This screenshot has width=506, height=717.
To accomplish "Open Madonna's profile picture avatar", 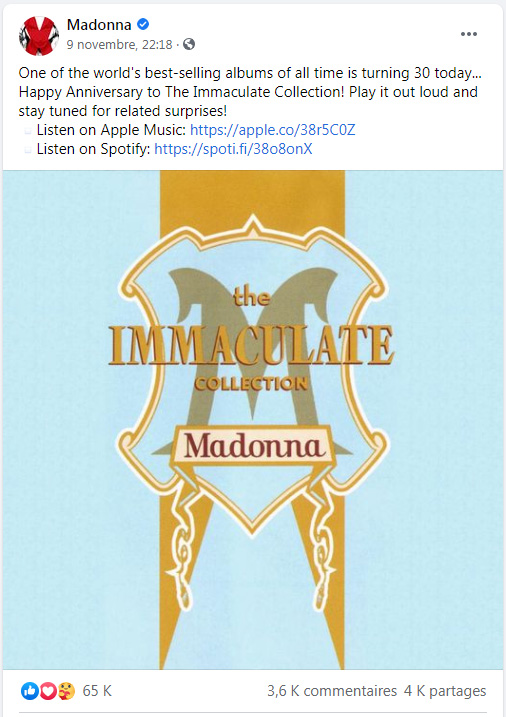I will [x=38, y=35].
